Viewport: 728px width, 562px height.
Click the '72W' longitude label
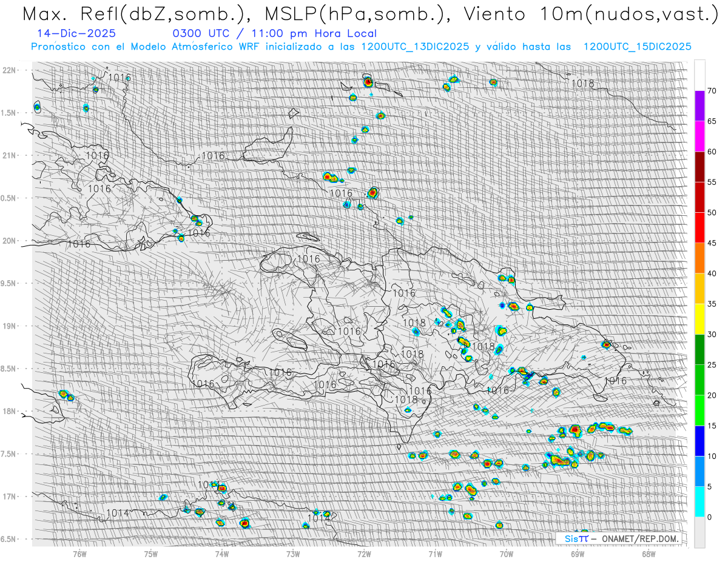point(364,554)
